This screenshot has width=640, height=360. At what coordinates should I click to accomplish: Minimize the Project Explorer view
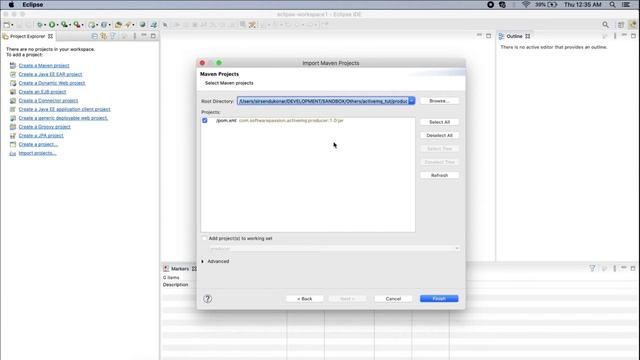click(x=144, y=36)
